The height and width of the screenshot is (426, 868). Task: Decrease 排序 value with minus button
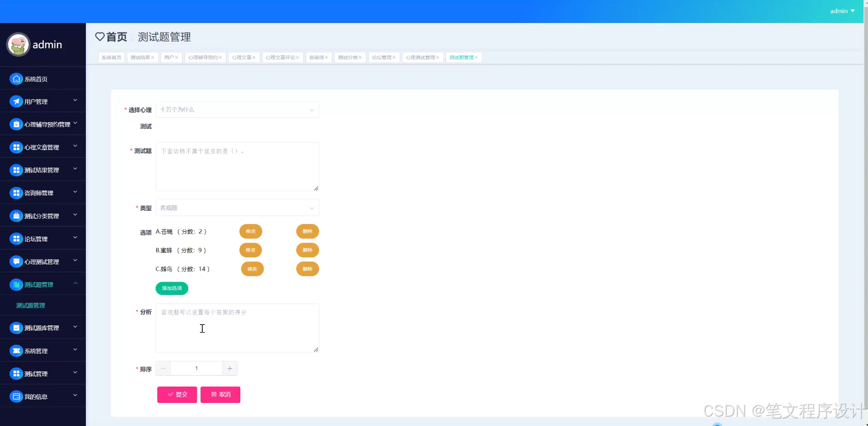tap(163, 368)
